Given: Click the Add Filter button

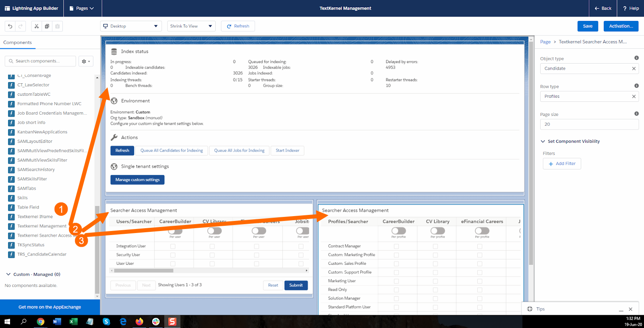Looking at the screenshot, I should [x=562, y=164].
